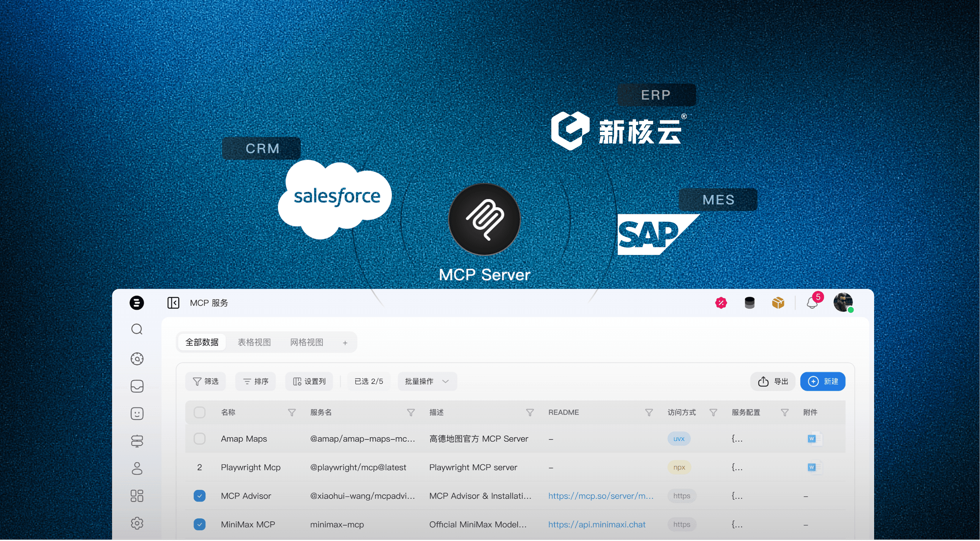Open the sidebar settings gear

(137, 523)
